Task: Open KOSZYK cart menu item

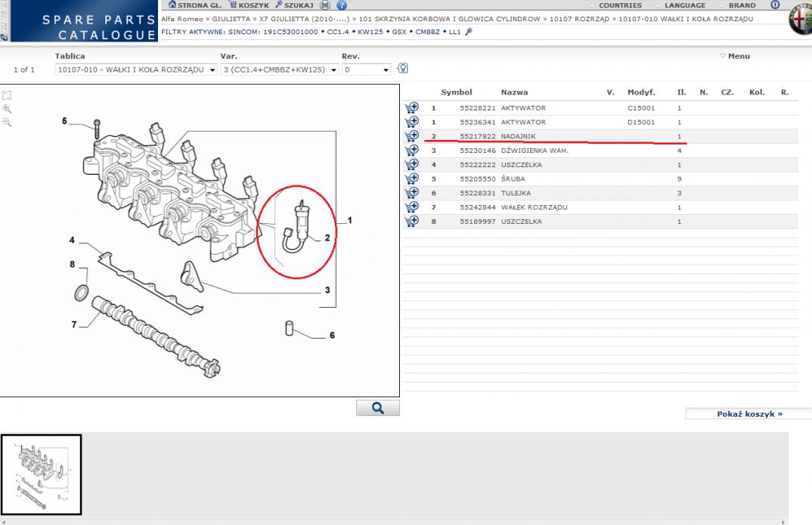Action: (x=249, y=5)
